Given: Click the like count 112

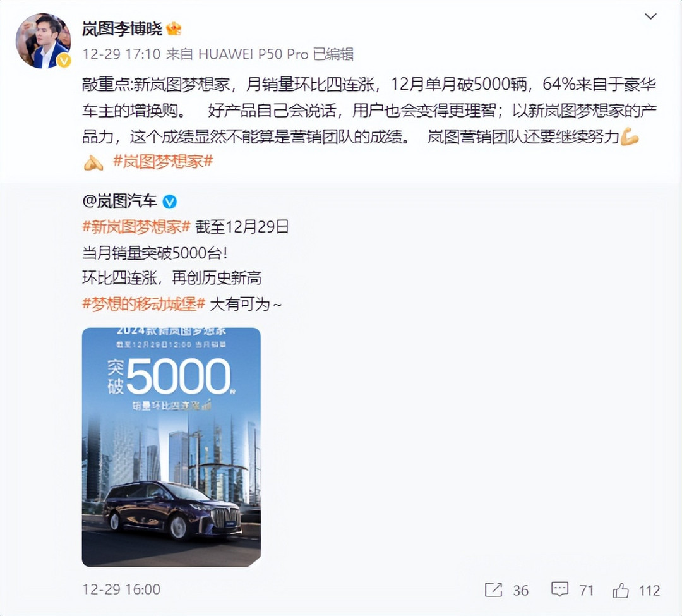Looking at the screenshot, I should point(649,590).
